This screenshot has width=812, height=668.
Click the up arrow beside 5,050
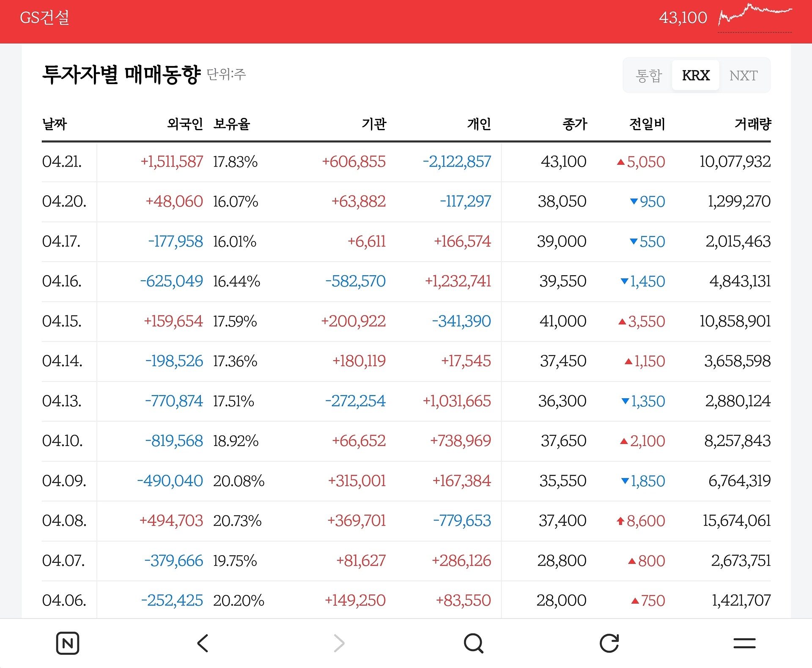pyautogui.click(x=620, y=162)
